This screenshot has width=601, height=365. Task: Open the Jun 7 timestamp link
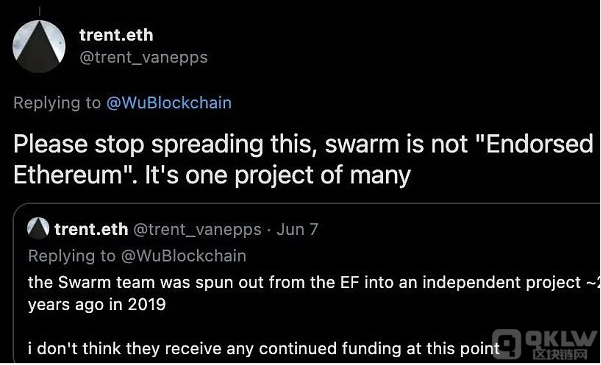click(x=297, y=229)
